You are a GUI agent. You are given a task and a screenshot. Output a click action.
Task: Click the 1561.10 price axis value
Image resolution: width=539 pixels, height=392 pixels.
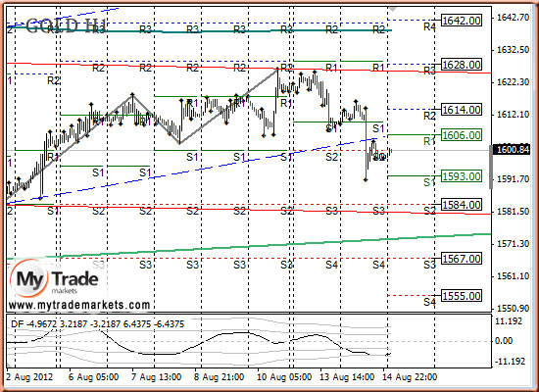(x=513, y=276)
